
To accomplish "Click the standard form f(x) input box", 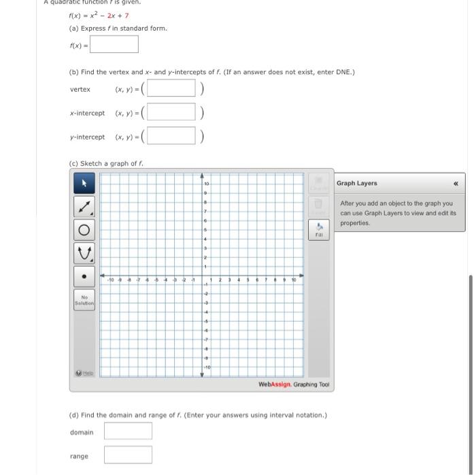I will 114,44.
